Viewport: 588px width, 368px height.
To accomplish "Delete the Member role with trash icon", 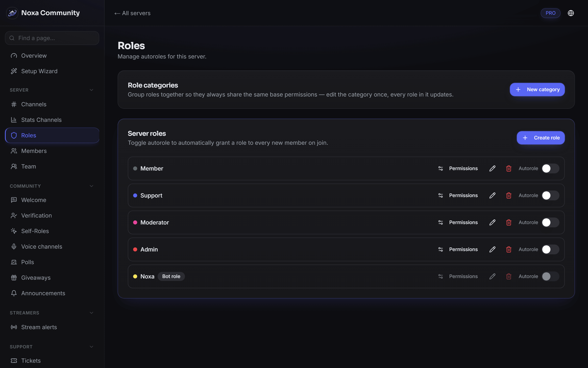I will click(509, 168).
